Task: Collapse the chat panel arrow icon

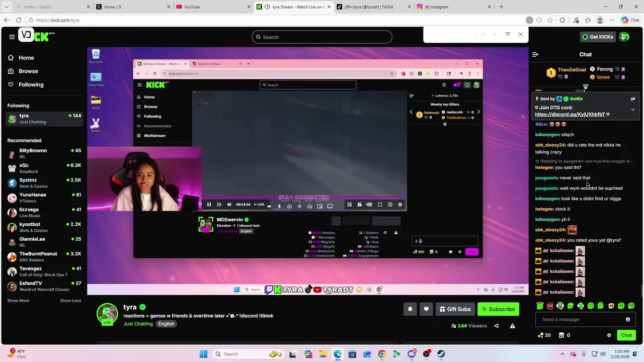Action: click(x=535, y=54)
